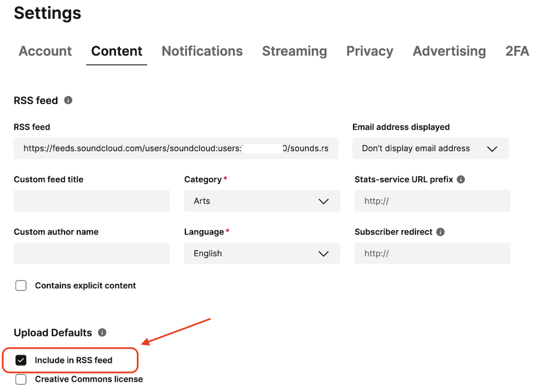The height and width of the screenshot is (392, 538).
Task: Open the Notifications tab
Action: click(x=202, y=51)
